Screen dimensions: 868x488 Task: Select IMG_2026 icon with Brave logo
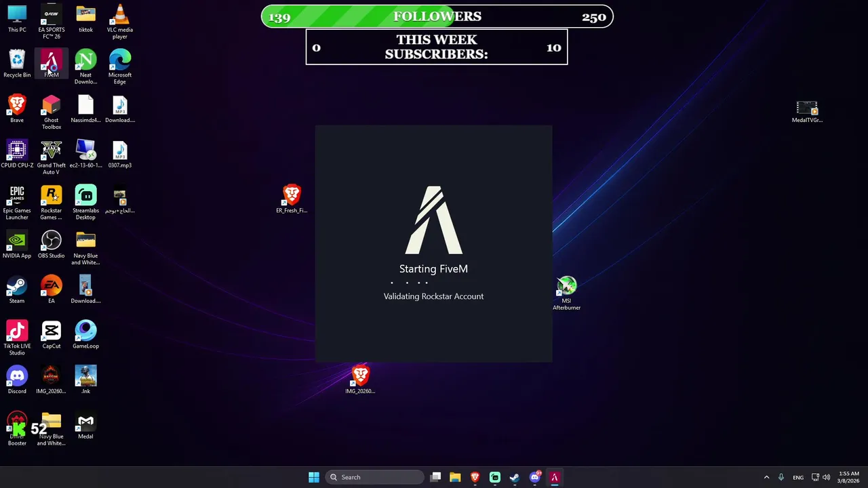[360, 380]
